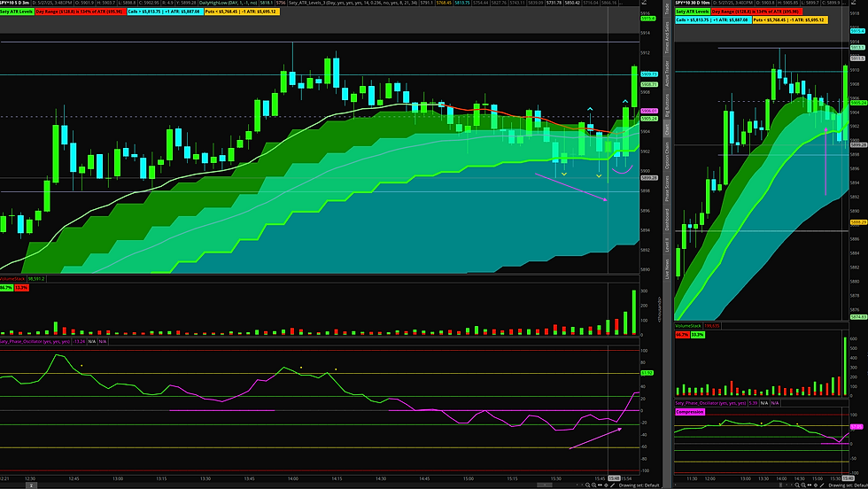Image resolution: width=868 pixels, height=489 pixels.
Task: Click SPY*10 5 D 3m chart header
Action: point(15,3)
